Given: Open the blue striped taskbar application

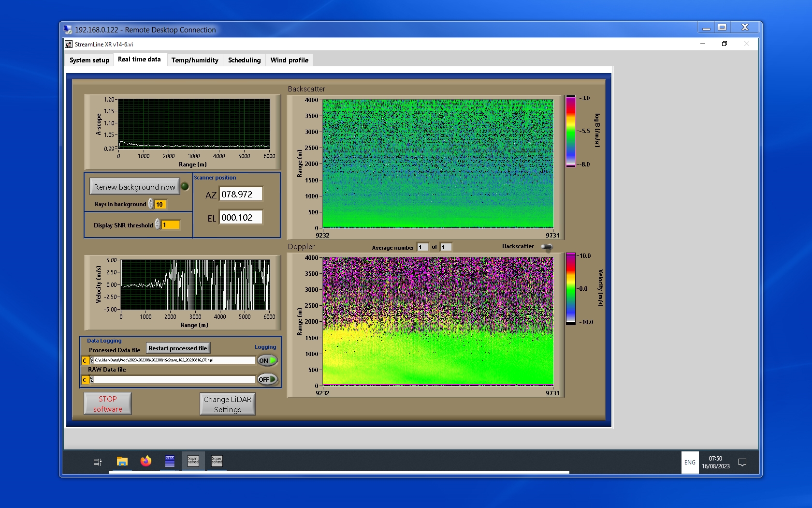Looking at the screenshot, I should (170, 462).
